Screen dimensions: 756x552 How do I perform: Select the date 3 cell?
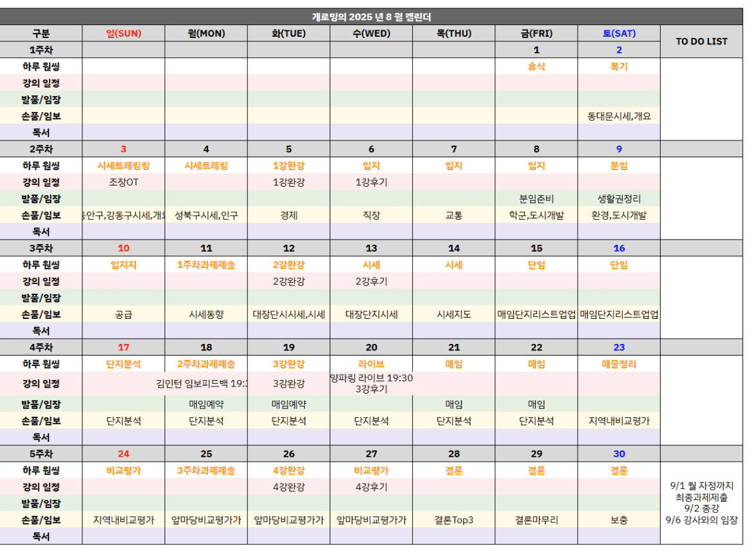click(124, 149)
